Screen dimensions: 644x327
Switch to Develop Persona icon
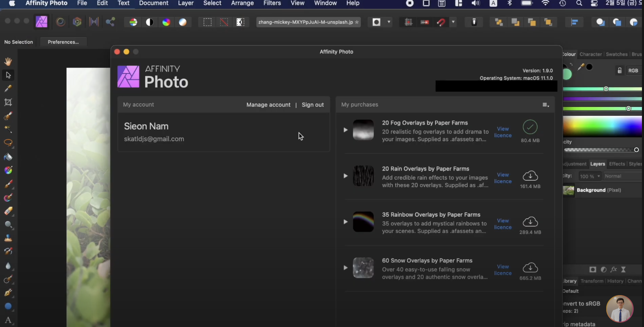77,22
